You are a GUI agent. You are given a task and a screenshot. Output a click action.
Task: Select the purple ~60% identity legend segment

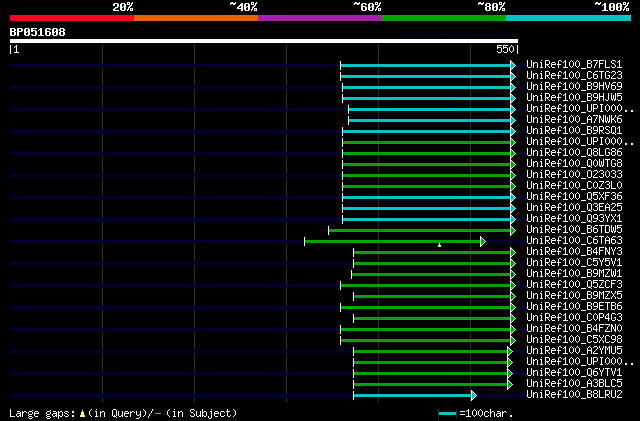tap(320, 18)
